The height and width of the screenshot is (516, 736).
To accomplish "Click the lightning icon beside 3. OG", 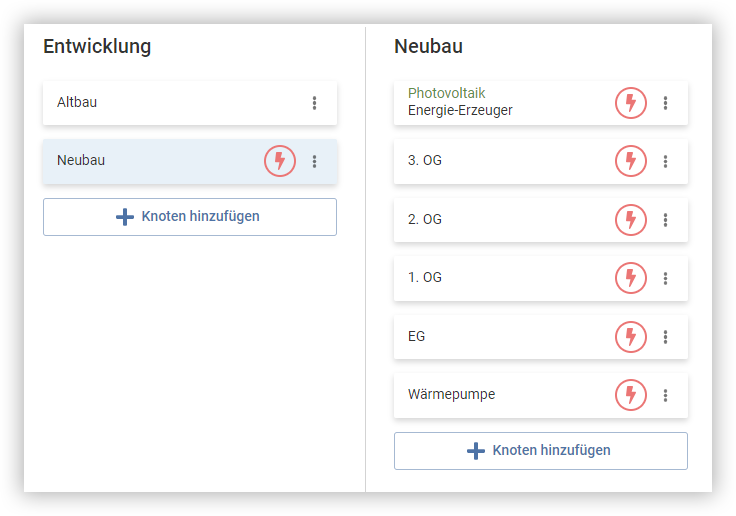I will pyautogui.click(x=630, y=161).
